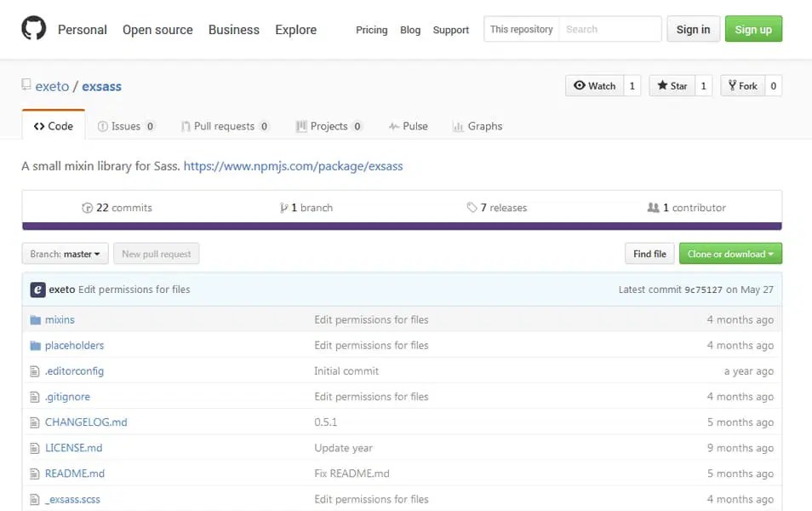
Task: Open the Branch: master dropdown
Action: tap(64, 253)
